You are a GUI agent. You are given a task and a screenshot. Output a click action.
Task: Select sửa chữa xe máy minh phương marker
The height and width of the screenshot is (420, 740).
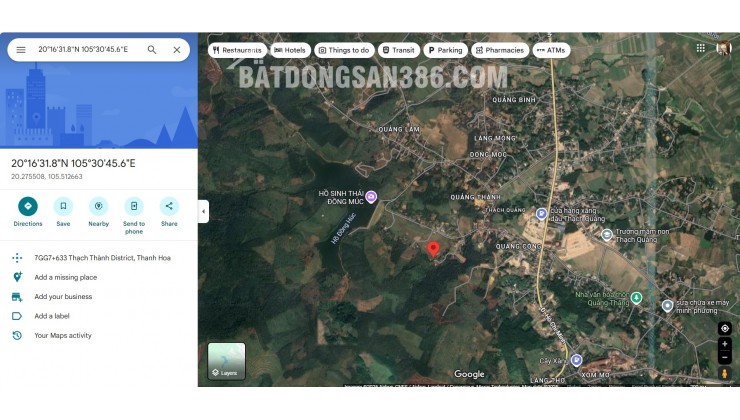click(667, 306)
